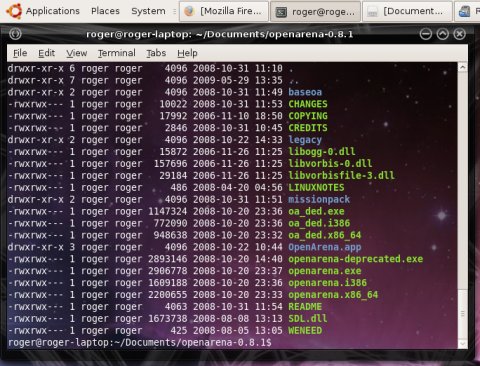Click the scrollbar up arrow
This screenshot has height=366, width=480.
[462, 68]
